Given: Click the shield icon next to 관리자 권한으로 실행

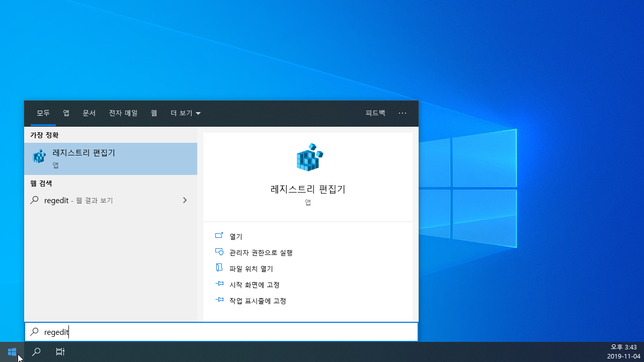Looking at the screenshot, I should (x=219, y=252).
